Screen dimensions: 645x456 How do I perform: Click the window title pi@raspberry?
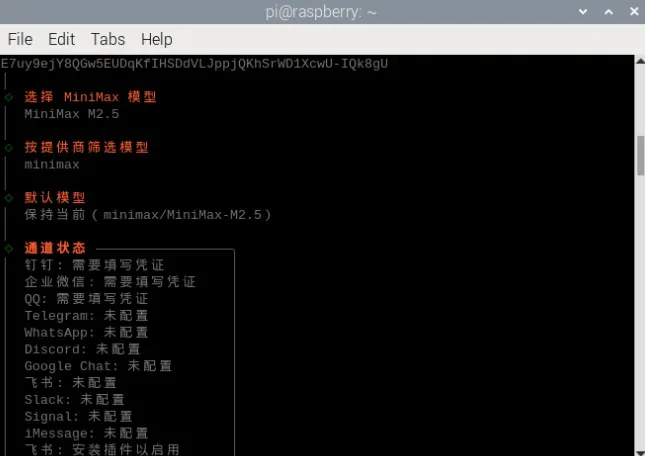[x=321, y=12]
